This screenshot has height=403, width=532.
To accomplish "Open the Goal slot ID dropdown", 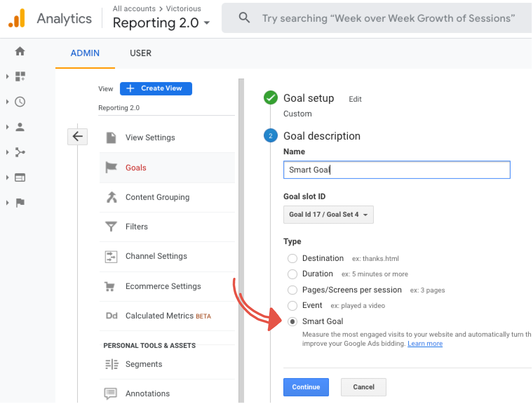I will click(x=328, y=215).
